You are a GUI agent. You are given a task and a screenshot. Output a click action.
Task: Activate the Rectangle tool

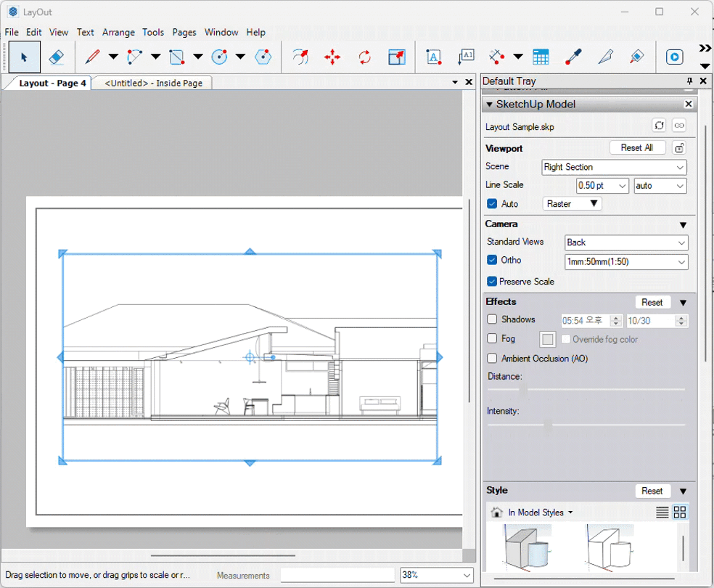(x=176, y=57)
